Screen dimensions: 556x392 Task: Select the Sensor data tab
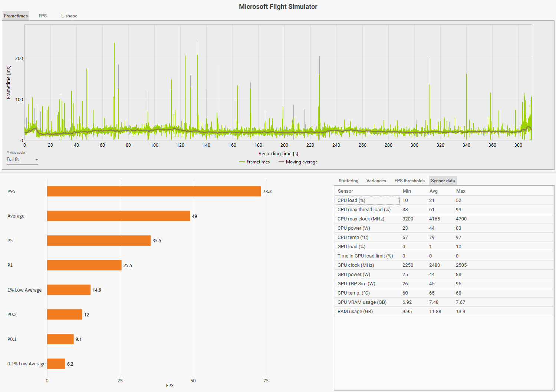[443, 181]
